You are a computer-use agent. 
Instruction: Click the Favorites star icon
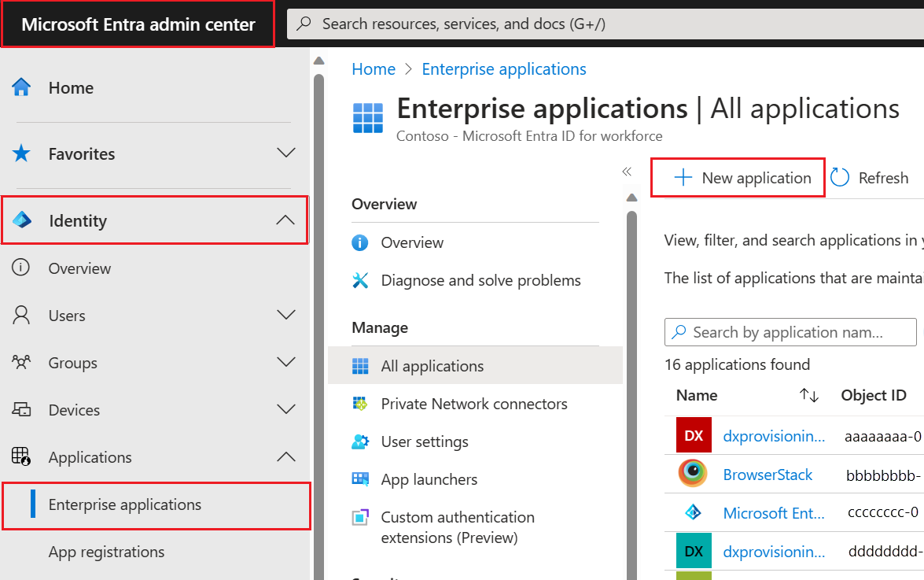[21, 153]
